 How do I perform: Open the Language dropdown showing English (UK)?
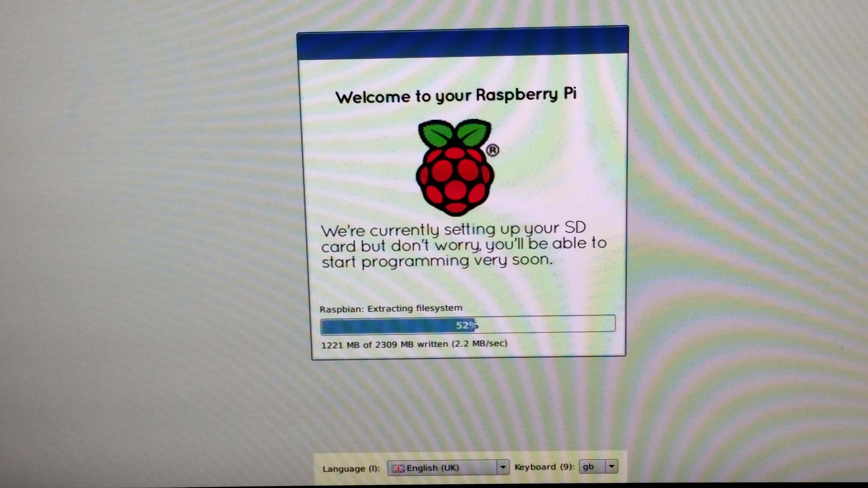[448, 468]
